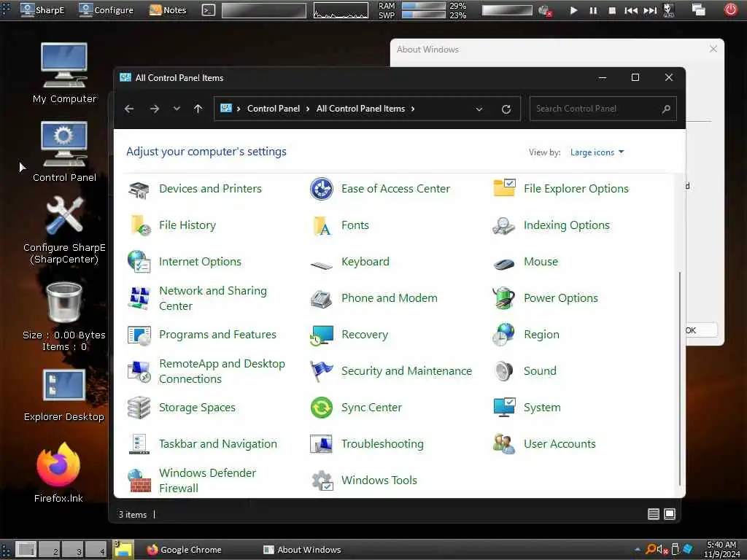747x560 pixels.
Task: Open the User Accounts icon
Action: [503, 444]
